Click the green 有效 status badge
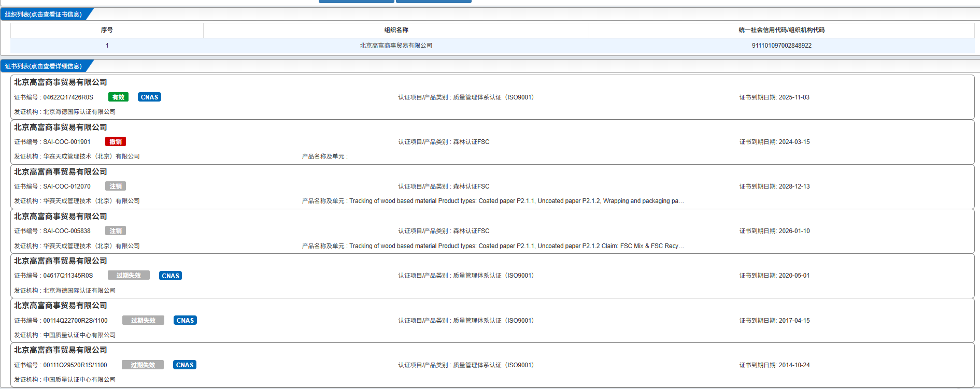The image size is (980, 389). (118, 97)
